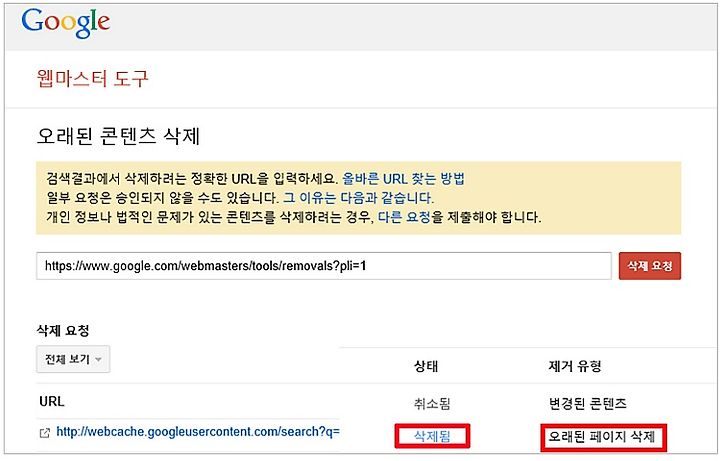
Task: Open the 웹마스터 도구 heading link
Action: 92,79
